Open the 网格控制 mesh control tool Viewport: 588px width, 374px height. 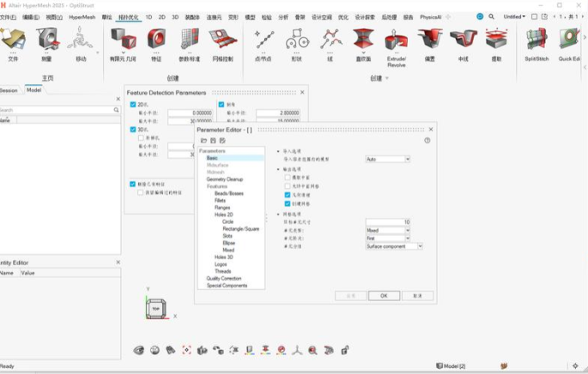(x=221, y=39)
